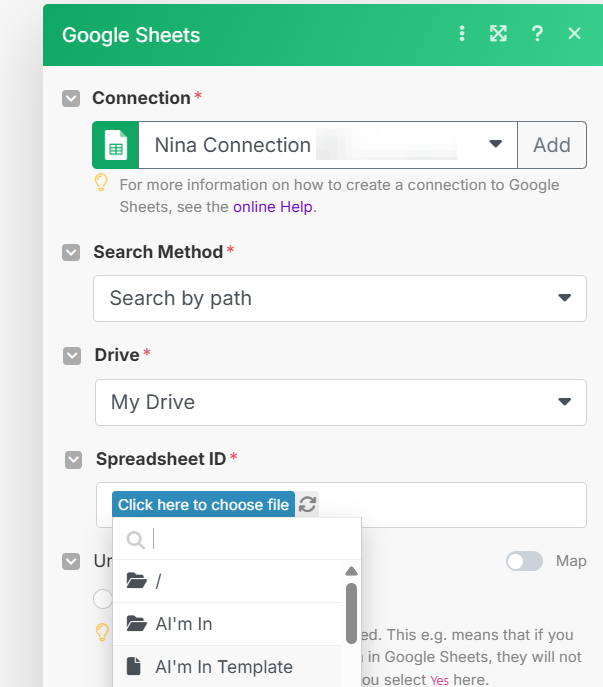Click the open folder icon next to '/'
The height and width of the screenshot is (687, 603).
pos(137,581)
